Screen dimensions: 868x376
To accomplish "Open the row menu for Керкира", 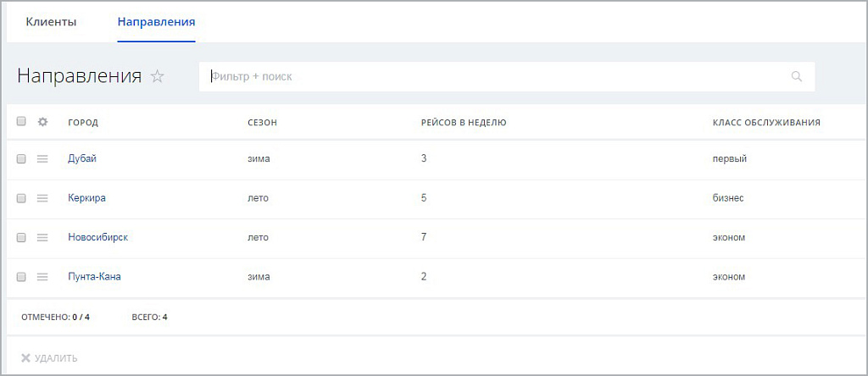I will (x=42, y=198).
